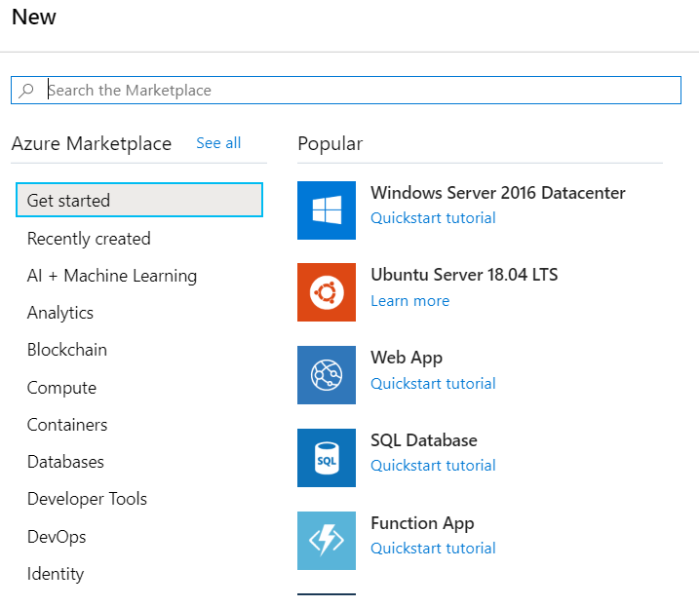Open Quickstart tutorial for Web App

pos(433,383)
